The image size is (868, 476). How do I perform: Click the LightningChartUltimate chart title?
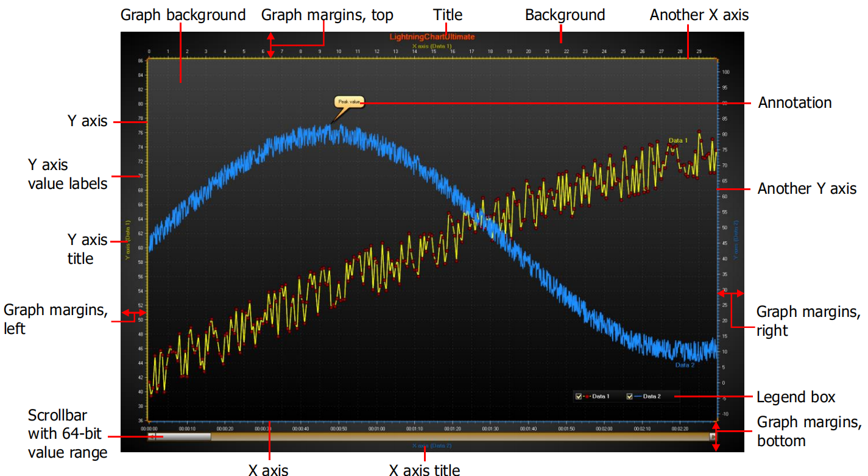pyautogui.click(x=432, y=37)
